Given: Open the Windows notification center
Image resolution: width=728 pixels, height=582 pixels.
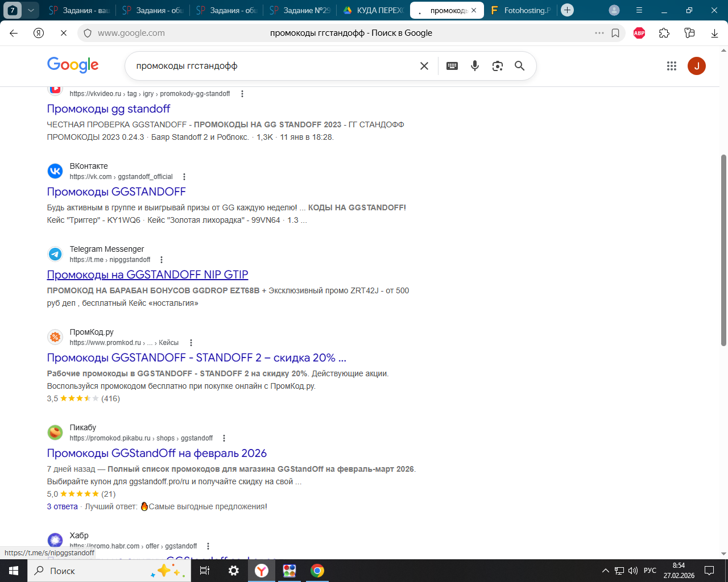Looking at the screenshot, I should pos(709,571).
